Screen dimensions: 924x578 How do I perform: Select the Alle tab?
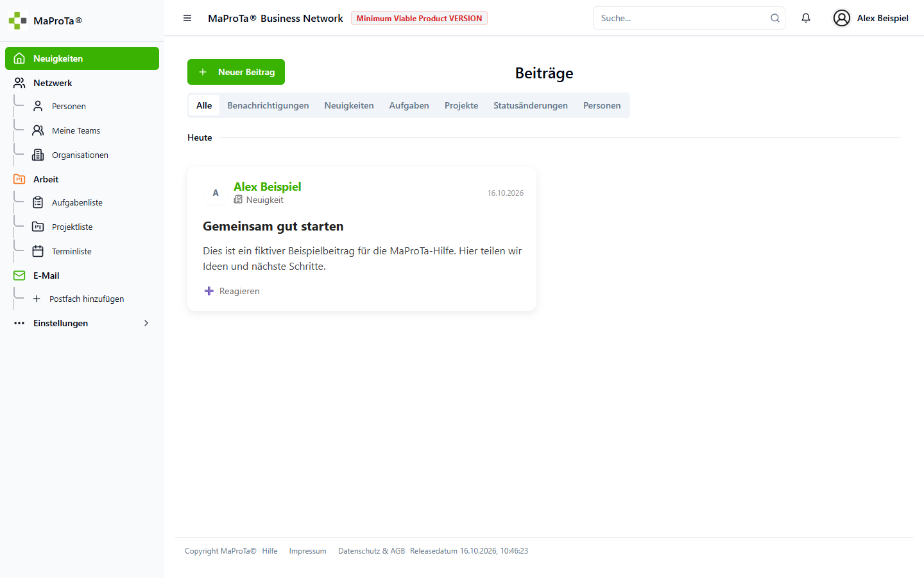(204, 105)
